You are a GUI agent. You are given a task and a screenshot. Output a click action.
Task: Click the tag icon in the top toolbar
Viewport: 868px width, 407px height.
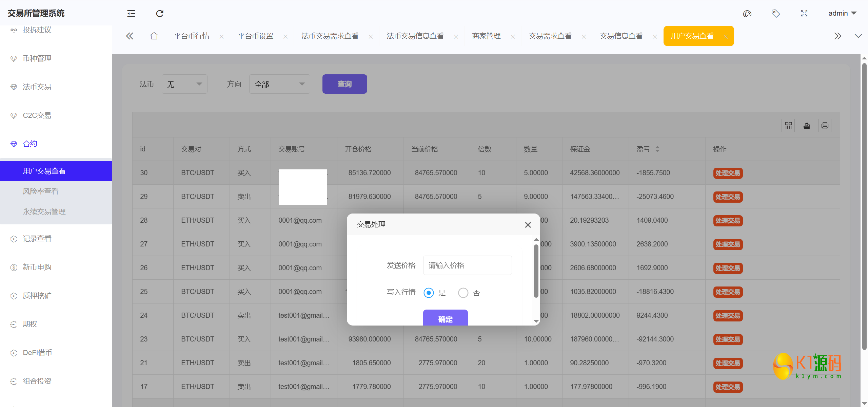click(776, 13)
